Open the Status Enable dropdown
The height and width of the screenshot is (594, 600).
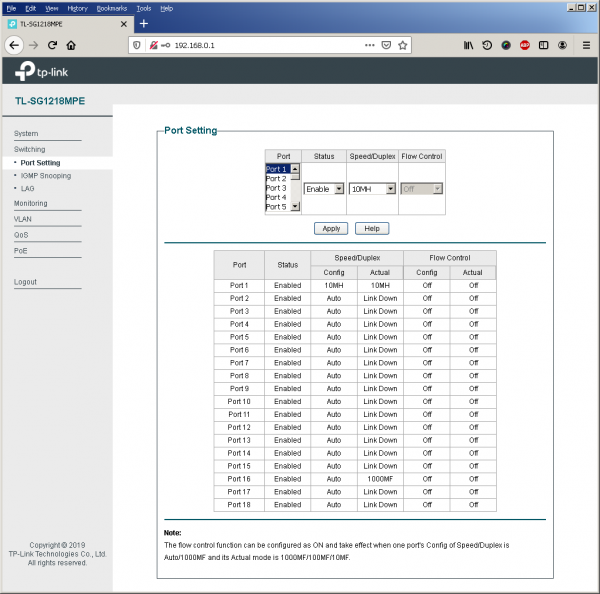pos(324,188)
